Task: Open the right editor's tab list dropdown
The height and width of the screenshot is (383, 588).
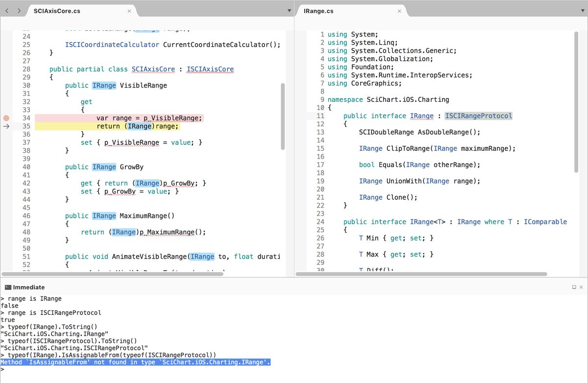Action: (x=582, y=9)
